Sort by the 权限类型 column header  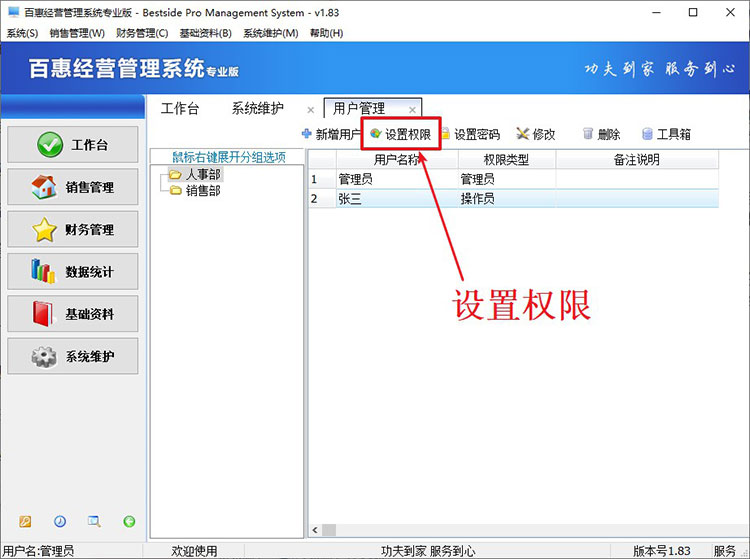pos(507,160)
